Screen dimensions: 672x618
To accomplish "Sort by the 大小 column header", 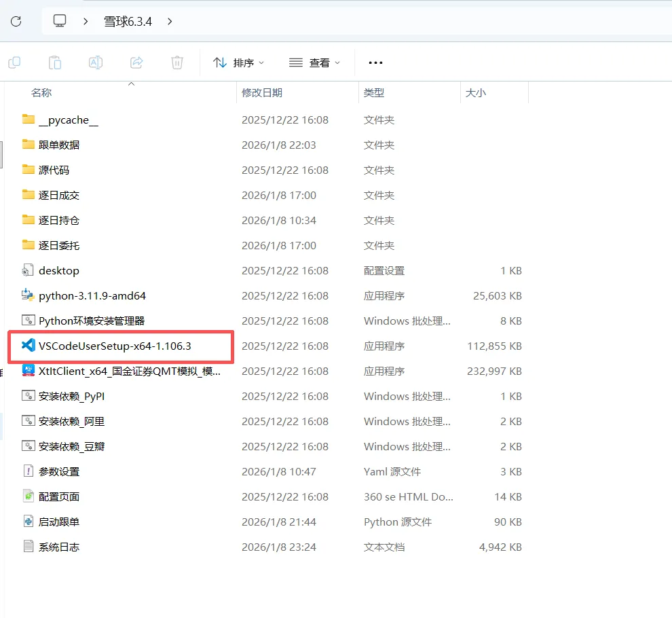I will (476, 92).
